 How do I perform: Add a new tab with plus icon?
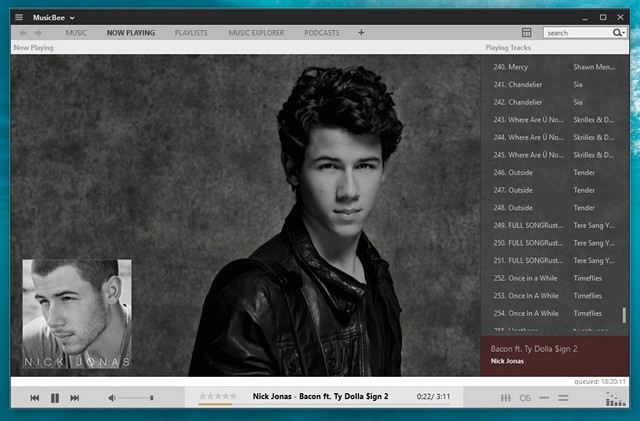(x=361, y=33)
